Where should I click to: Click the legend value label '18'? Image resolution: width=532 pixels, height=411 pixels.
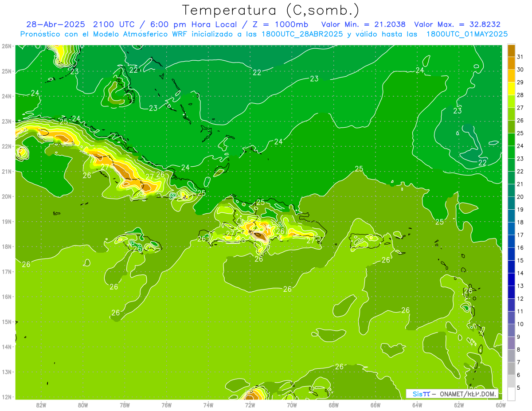pos(520,222)
